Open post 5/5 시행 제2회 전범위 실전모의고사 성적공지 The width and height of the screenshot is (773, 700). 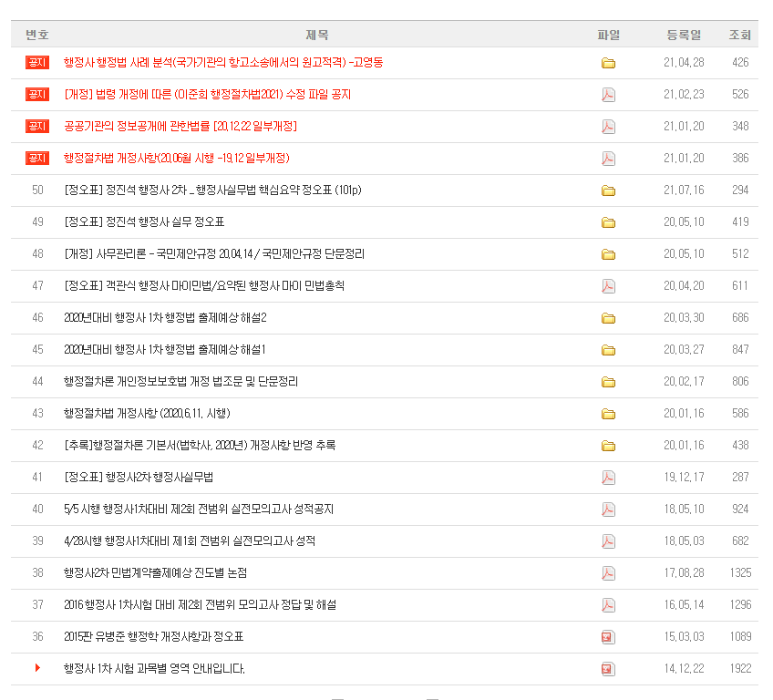click(199, 509)
